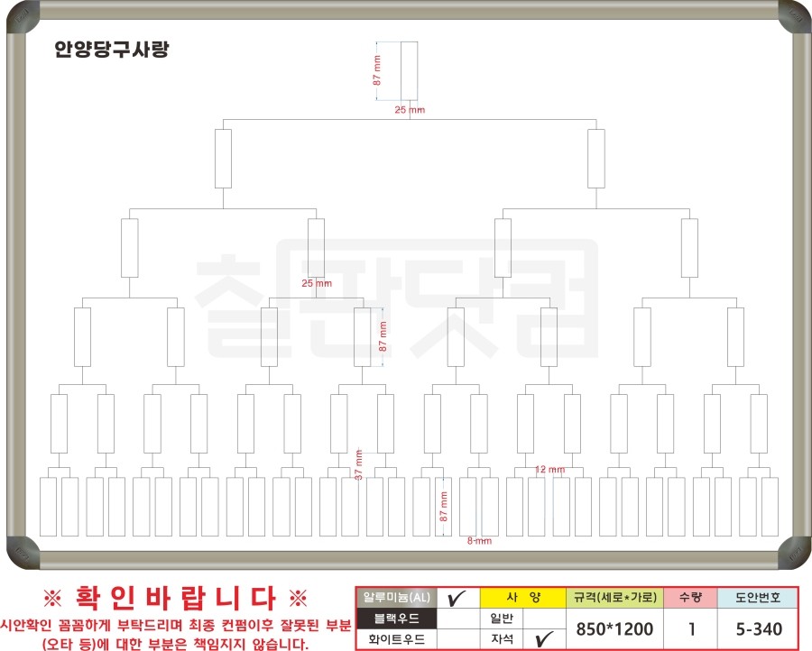The height and width of the screenshot is (651, 812).
Task: Toggle the checkmark beside 자석
Action: [x=543, y=639]
